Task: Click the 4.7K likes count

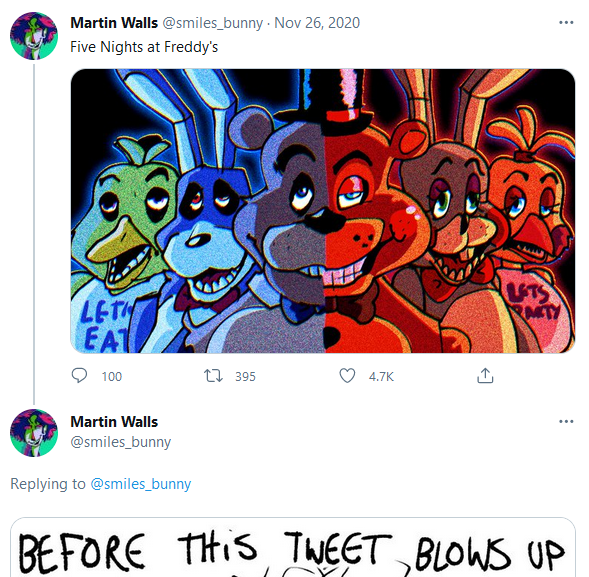Action: [x=381, y=376]
